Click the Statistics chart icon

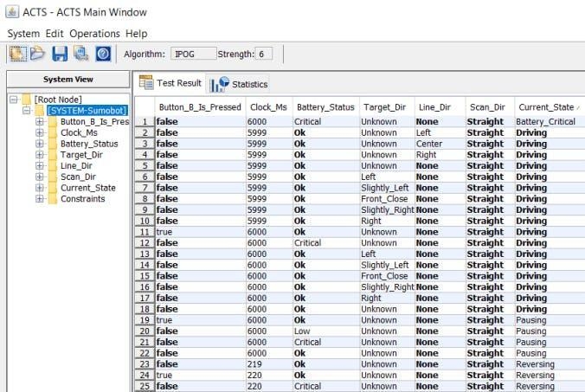point(220,84)
